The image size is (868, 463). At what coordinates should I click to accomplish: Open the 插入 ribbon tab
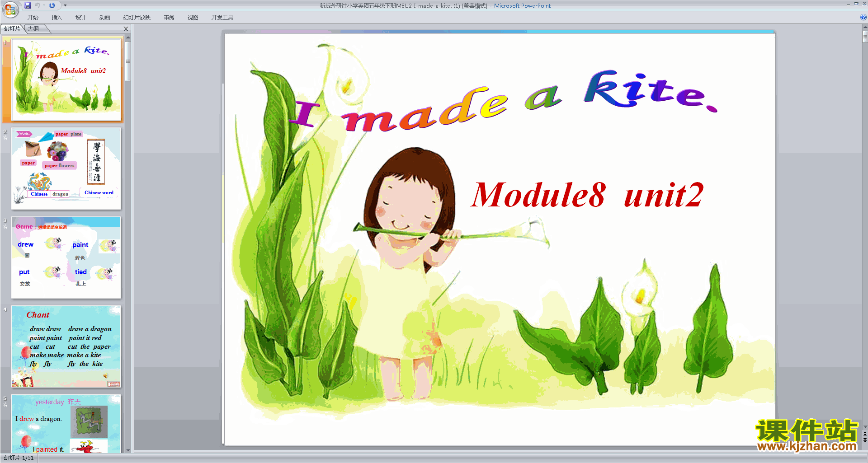(57, 18)
